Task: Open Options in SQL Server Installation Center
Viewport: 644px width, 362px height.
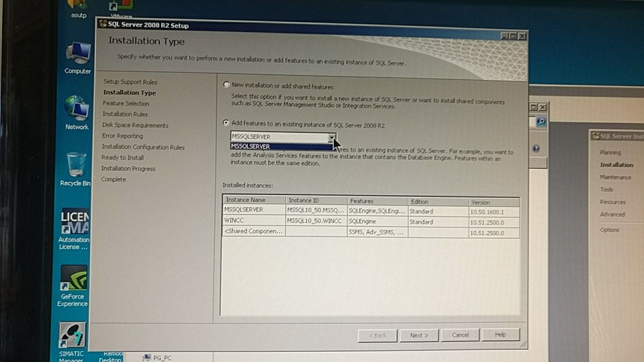Action: 609,230
